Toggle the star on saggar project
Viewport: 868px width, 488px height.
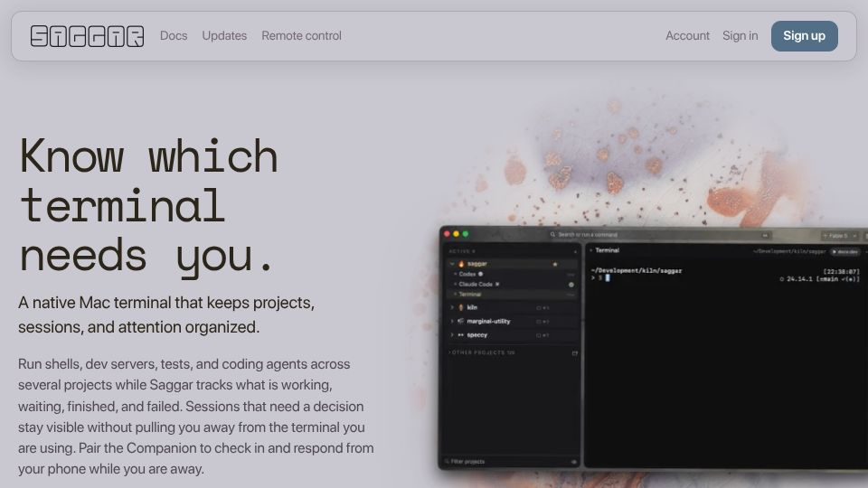click(554, 265)
